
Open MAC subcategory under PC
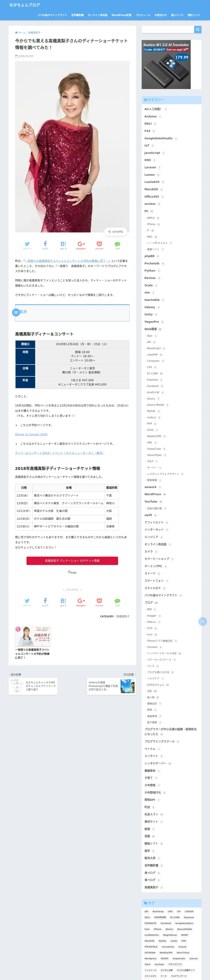tap(150, 237)
